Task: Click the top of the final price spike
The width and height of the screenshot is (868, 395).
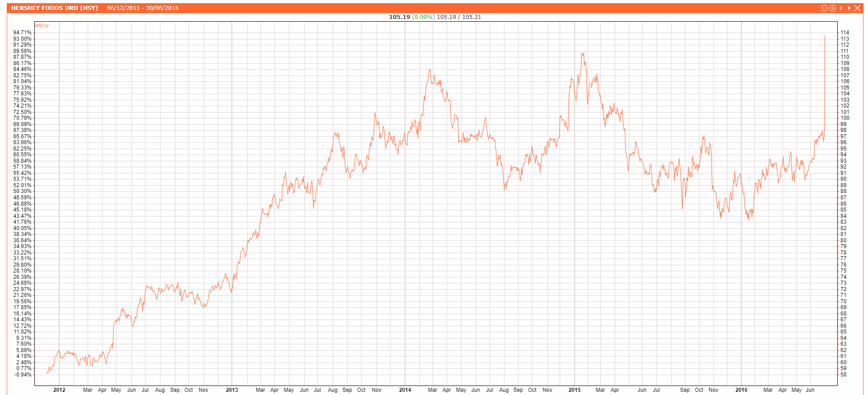Action: click(x=825, y=37)
